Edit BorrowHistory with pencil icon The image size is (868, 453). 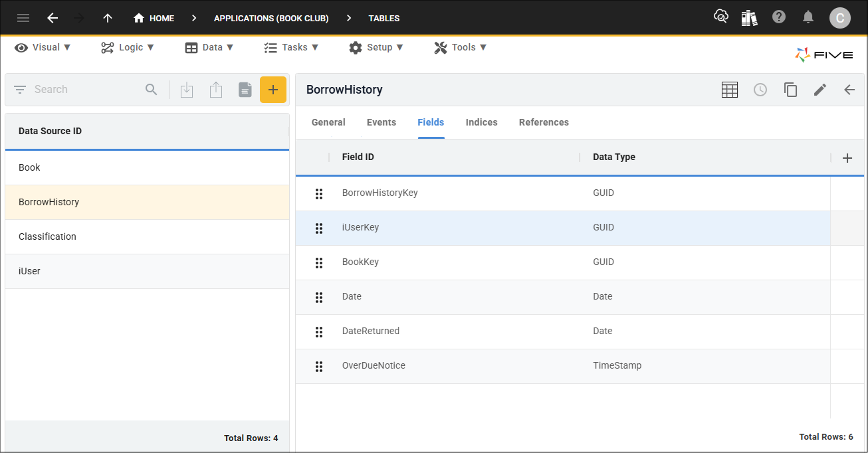(820, 90)
